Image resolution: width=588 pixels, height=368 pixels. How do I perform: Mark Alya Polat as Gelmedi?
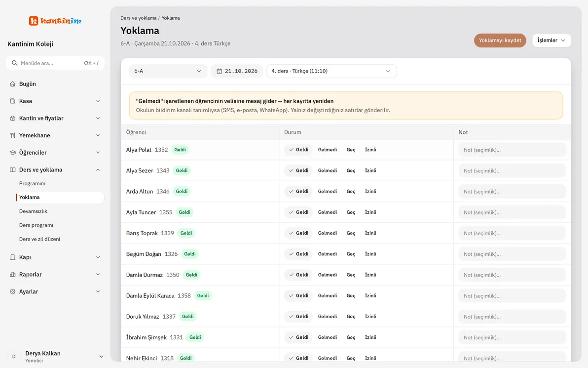coord(328,150)
